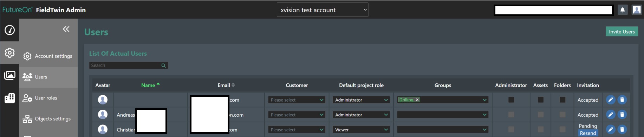This screenshot has width=644, height=137.
Task: Click Andreas's avatar picture
Action: click(103, 115)
